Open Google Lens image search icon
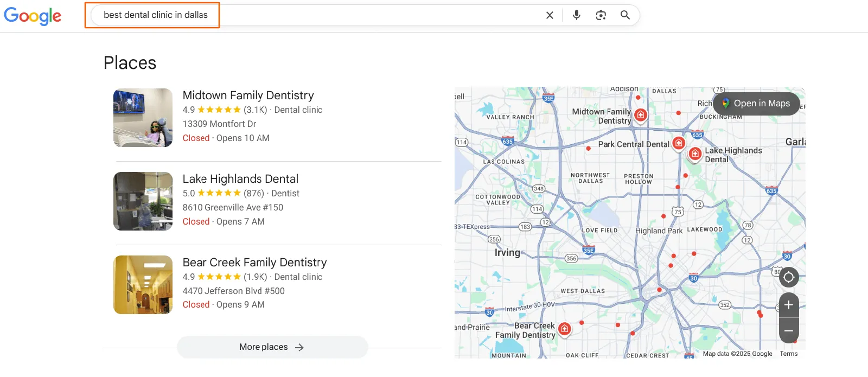Viewport: 868px width, 377px height. tap(601, 15)
